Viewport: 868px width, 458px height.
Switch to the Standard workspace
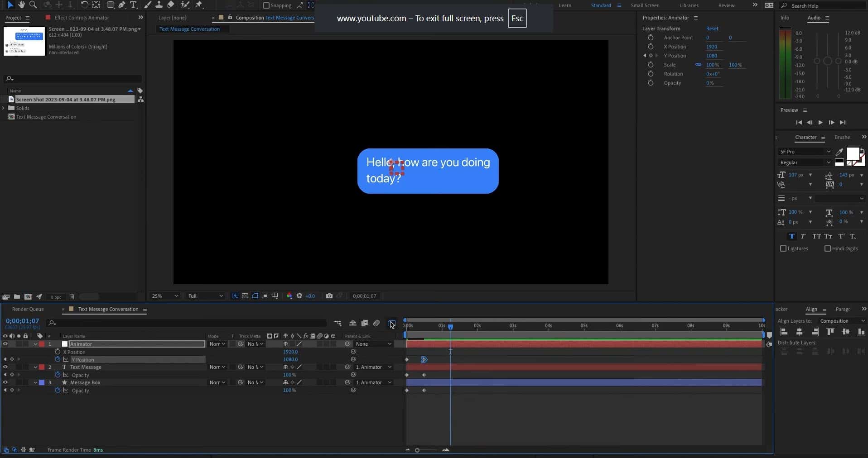pyautogui.click(x=600, y=5)
